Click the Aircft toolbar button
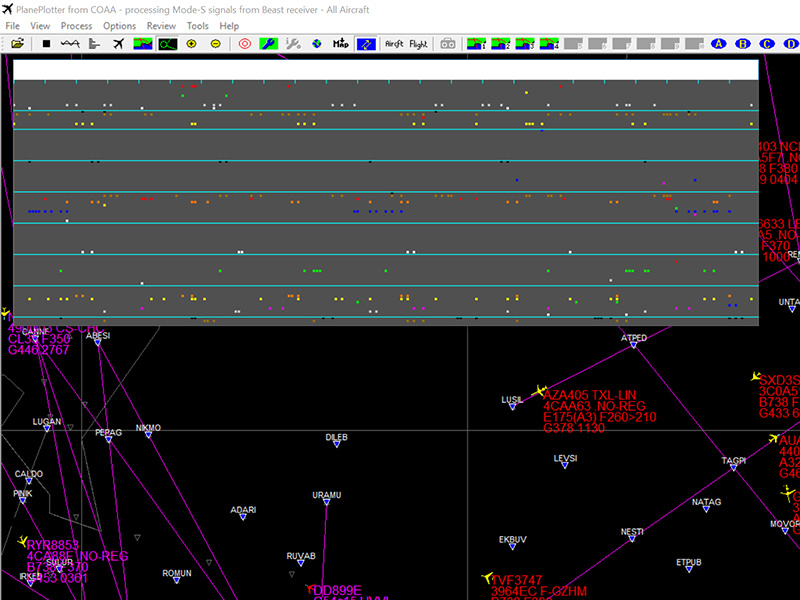The image size is (800, 600). tap(394, 44)
